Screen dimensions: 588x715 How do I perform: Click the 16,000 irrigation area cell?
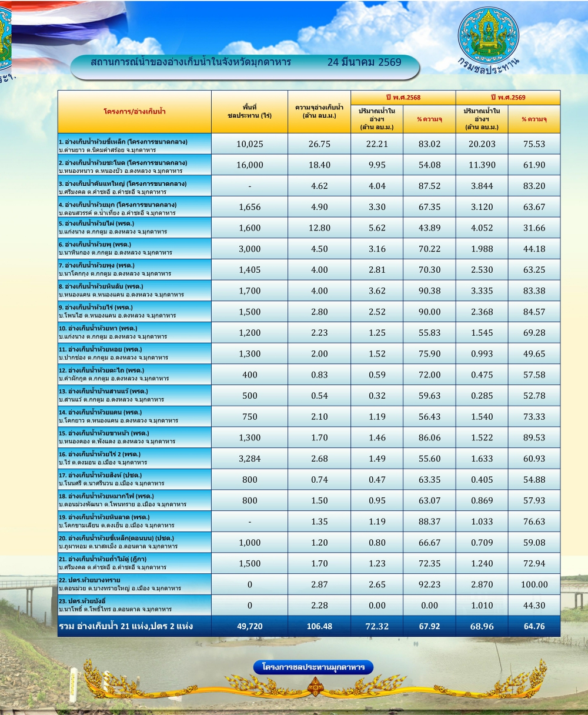click(249, 165)
